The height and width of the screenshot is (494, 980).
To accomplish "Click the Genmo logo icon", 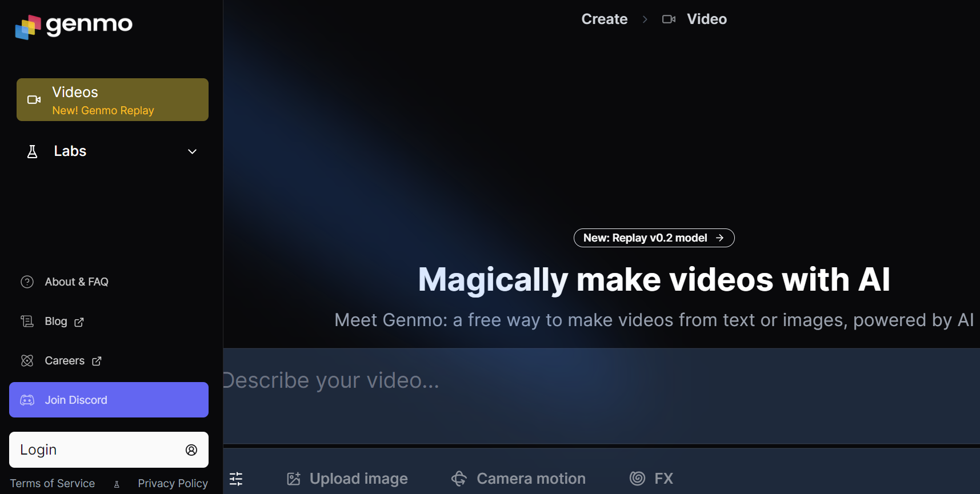I will point(27,26).
